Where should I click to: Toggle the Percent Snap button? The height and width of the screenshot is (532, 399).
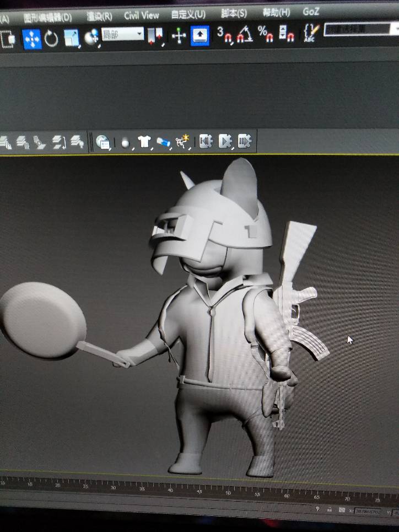tap(266, 34)
